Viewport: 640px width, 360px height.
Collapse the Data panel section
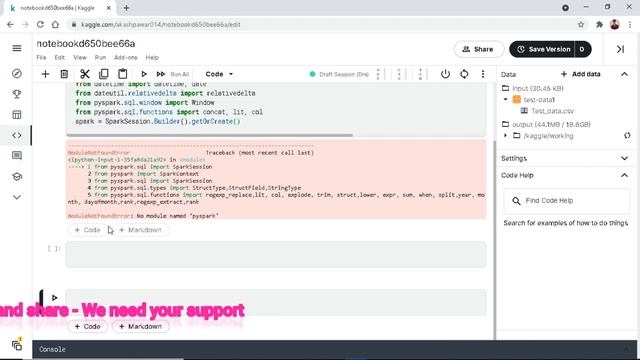624,74
